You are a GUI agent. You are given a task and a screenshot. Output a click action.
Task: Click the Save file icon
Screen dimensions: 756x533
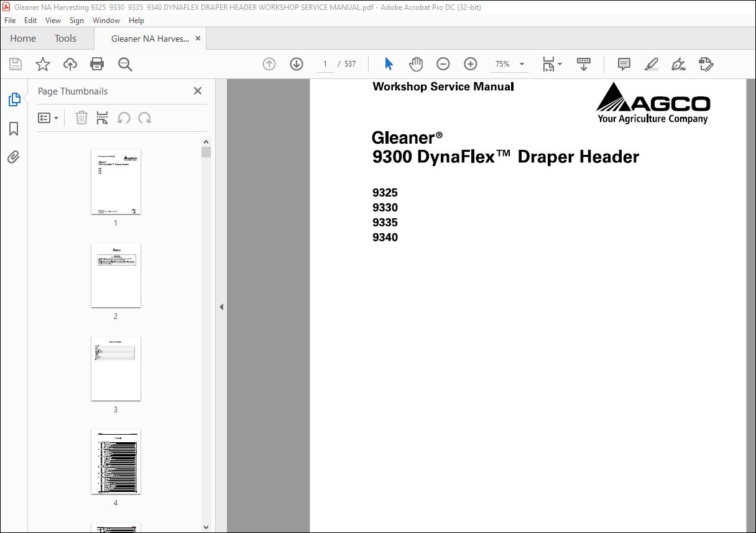pyautogui.click(x=16, y=64)
